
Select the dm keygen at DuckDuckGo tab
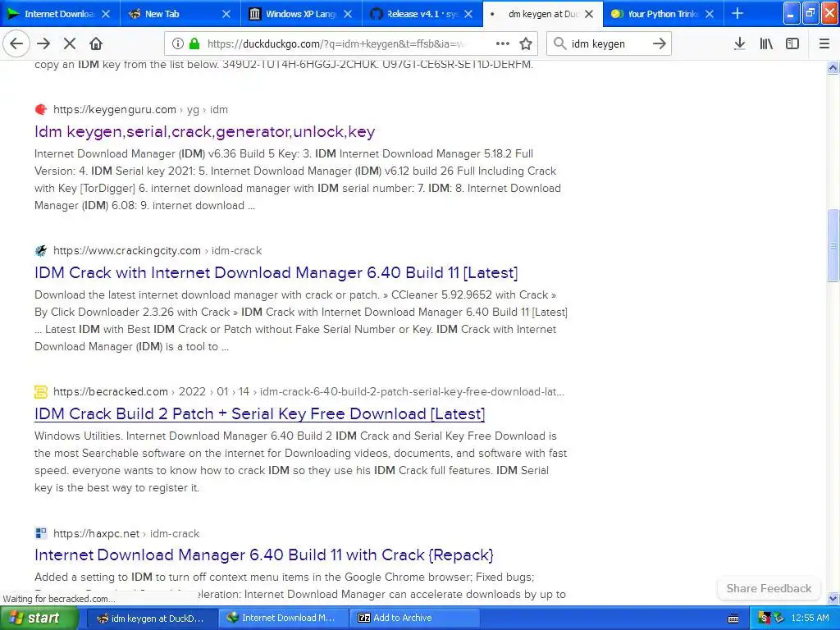[543, 14]
